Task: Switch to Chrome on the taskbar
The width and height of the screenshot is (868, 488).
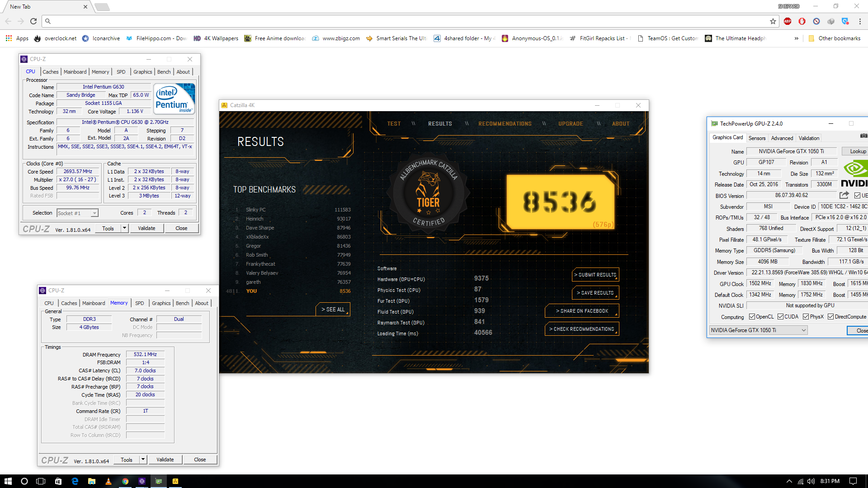Action: [125, 481]
